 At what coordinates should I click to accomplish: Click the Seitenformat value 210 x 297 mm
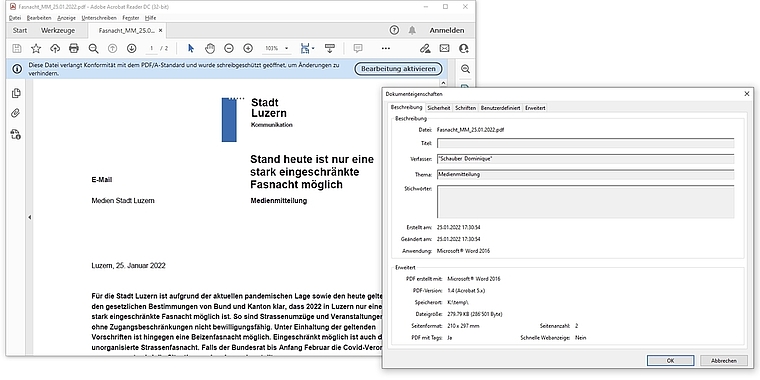pyautogui.click(x=463, y=326)
